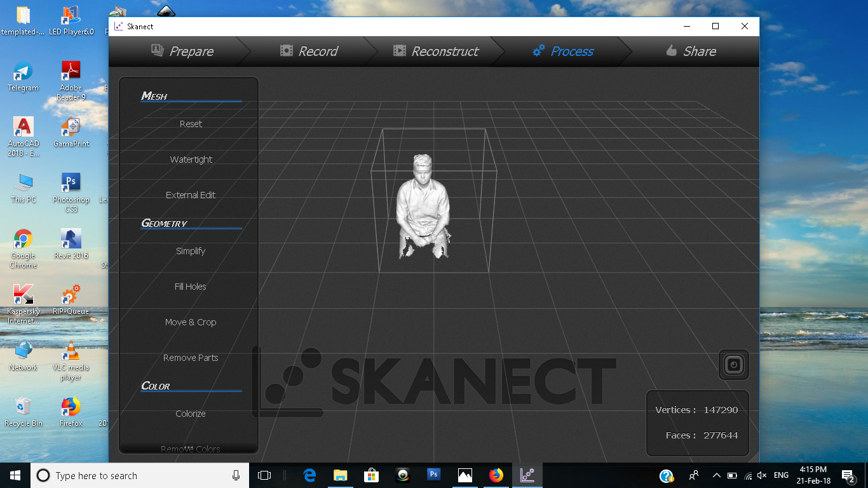
Task: Select the Revit 2016 desktop shortcut
Action: pyautogui.click(x=71, y=245)
